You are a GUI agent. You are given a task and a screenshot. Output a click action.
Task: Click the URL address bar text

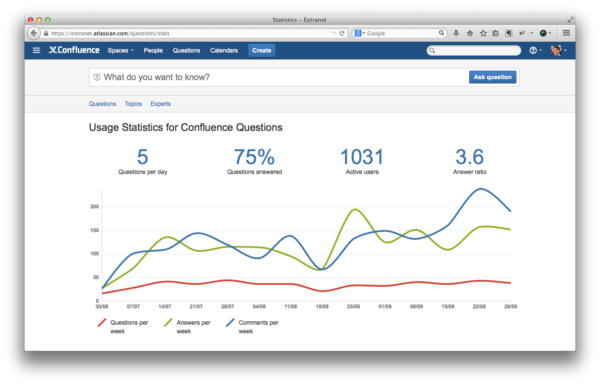point(110,34)
